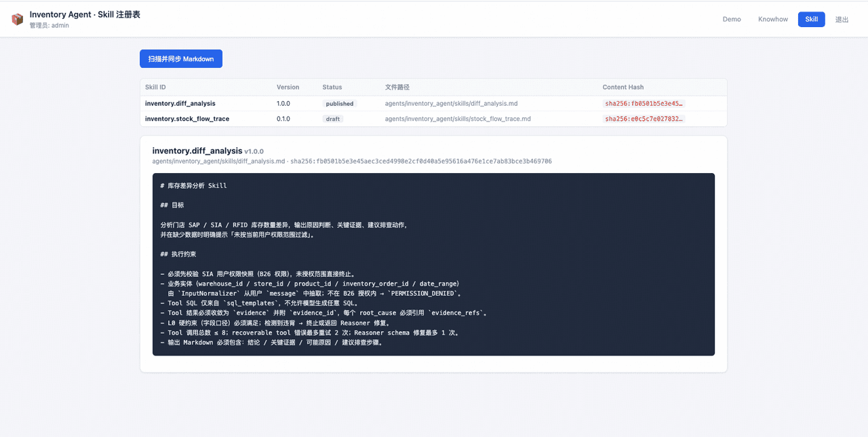Image resolution: width=868 pixels, height=437 pixels.
Task: Click the inventory.diff_analysis detail heading
Action: point(197,151)
